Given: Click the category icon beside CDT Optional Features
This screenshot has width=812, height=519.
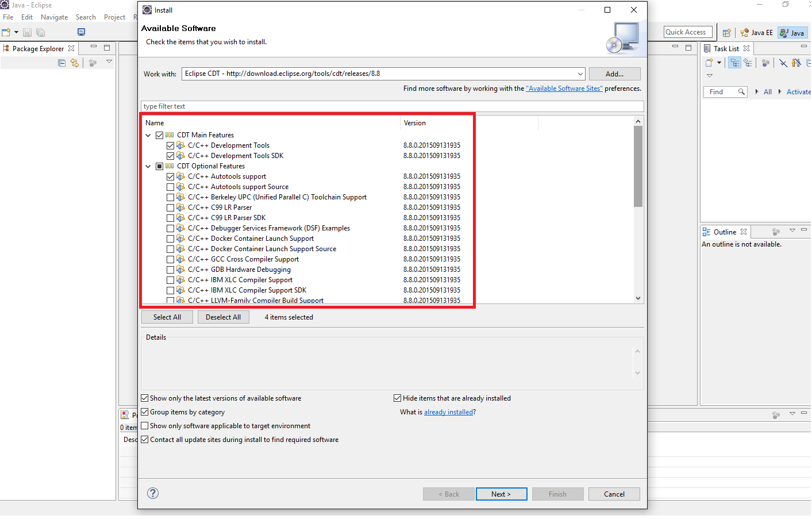Looking at the screenshot, I should pos(170,166).
